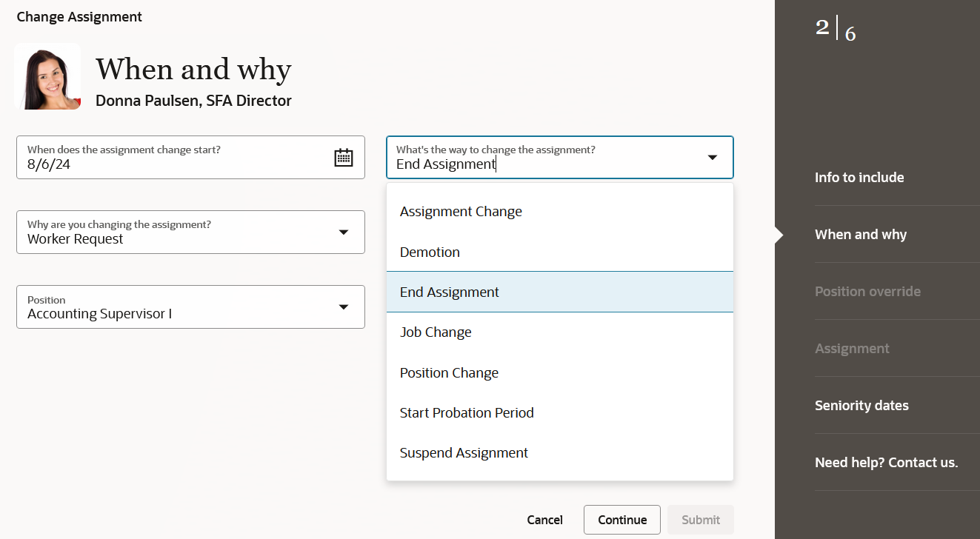The width and height of the screenshot is (980, 539).
Task: Jump to Seniority dates step
Action: click(861, 405)
